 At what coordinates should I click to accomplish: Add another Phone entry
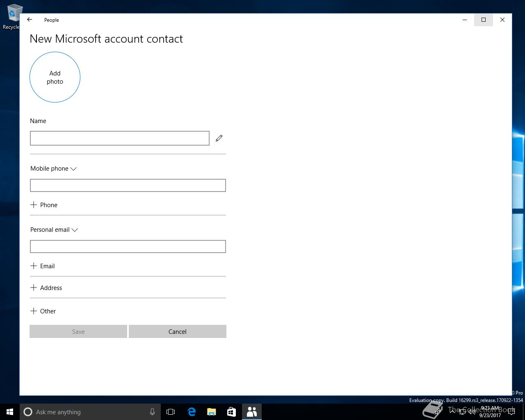click(44, 205)
